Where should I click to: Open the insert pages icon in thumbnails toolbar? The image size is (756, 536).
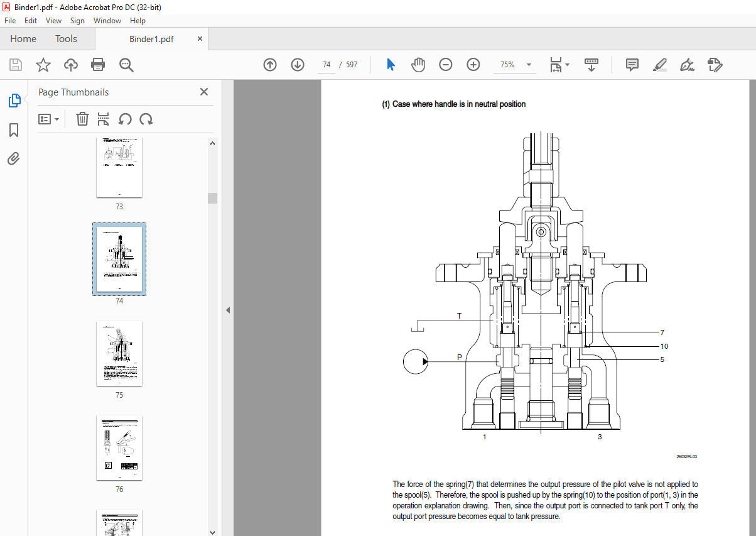pyautogui.click(x=104, y=119)
